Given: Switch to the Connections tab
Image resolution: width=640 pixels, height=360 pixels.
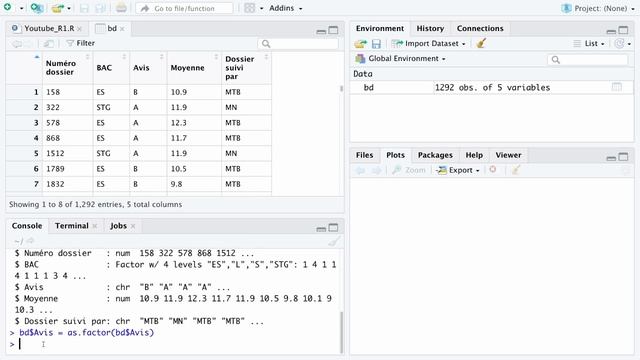Looking at the screenshot, I should point(480,28).
